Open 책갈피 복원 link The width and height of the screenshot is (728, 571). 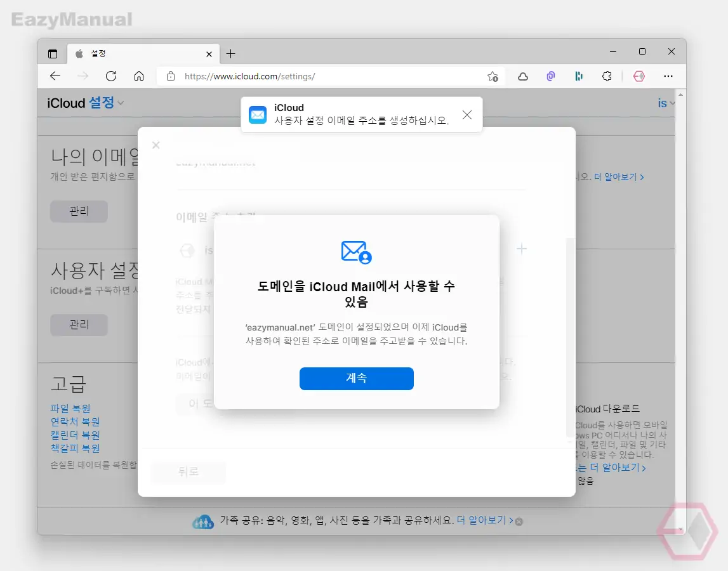(x=76, y=448)
